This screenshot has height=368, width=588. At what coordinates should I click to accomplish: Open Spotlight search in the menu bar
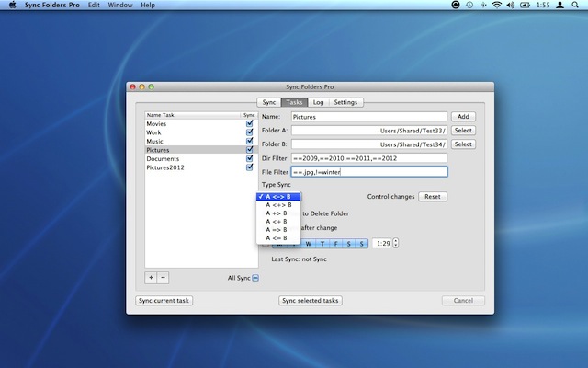pos(576,6)
